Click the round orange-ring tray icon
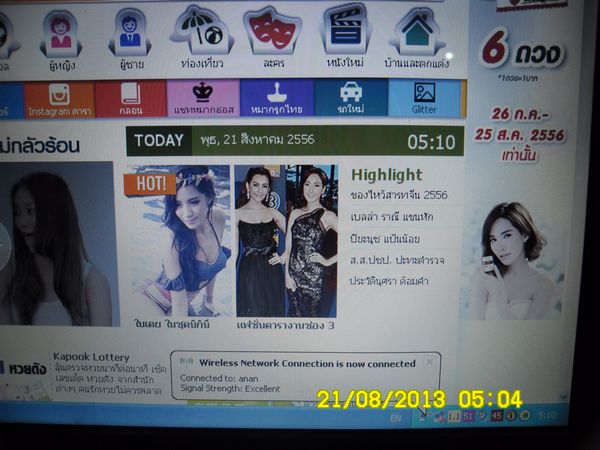 coord(525,415)
